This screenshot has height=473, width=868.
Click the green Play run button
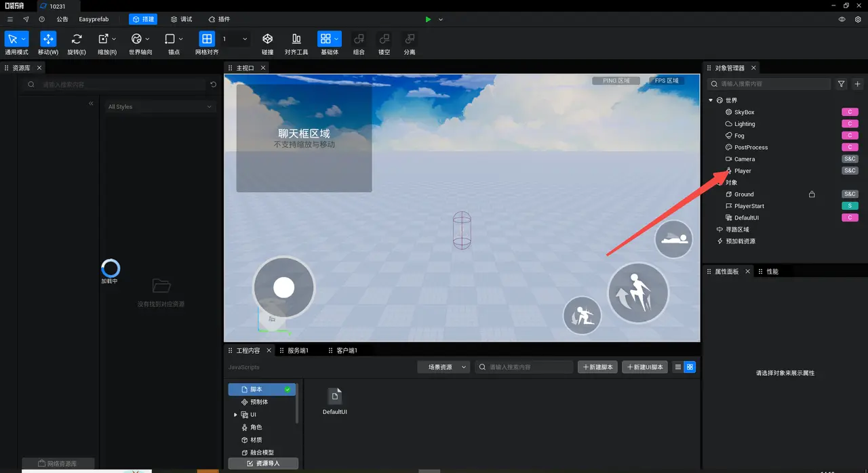pyautogui.click(x=428, y=20)
